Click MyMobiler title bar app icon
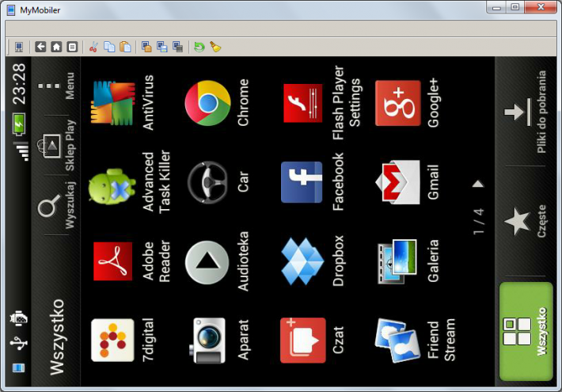 [11, 10]
